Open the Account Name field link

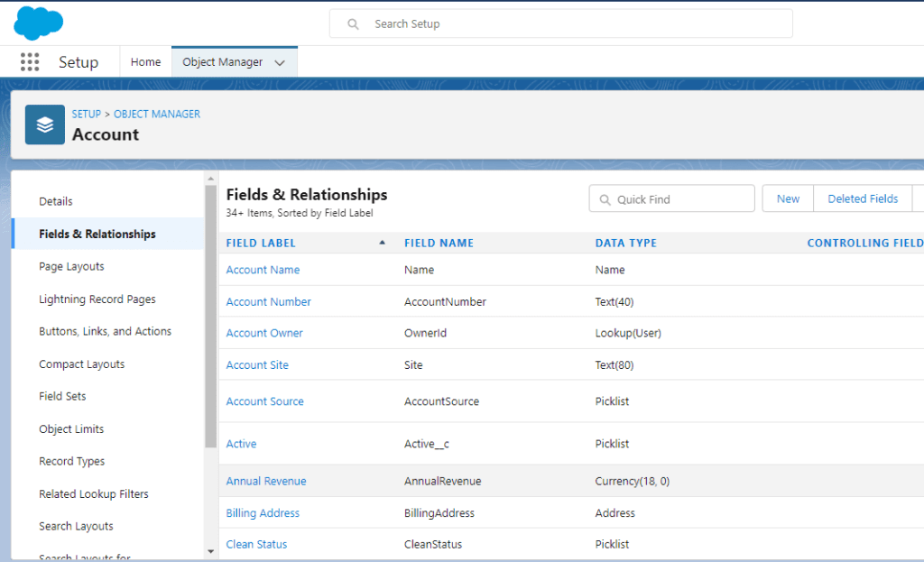pos(263,270)
